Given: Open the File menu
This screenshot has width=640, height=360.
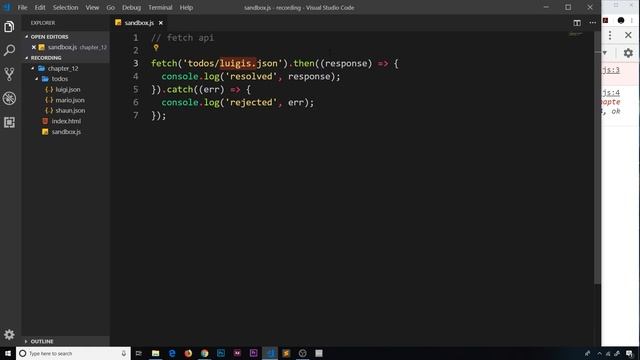Looking at the screenshot, I should pyautogui.click(x=22, y=7).
